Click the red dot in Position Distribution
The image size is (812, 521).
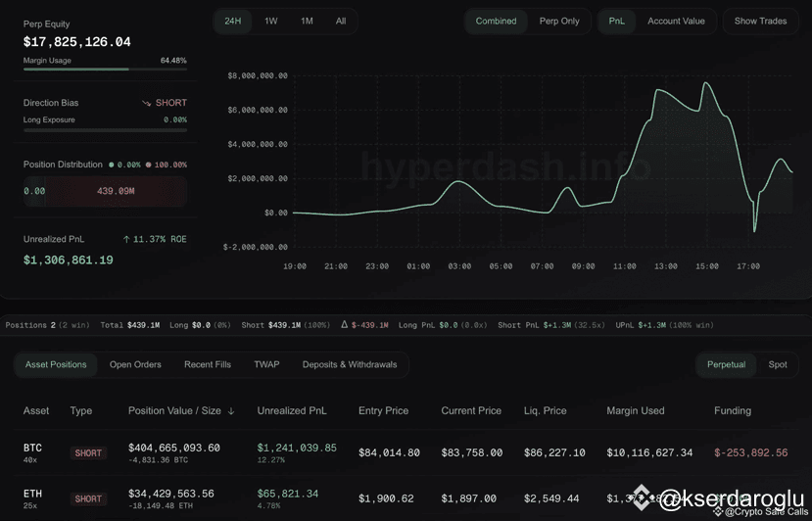click(x=148, y=165)
